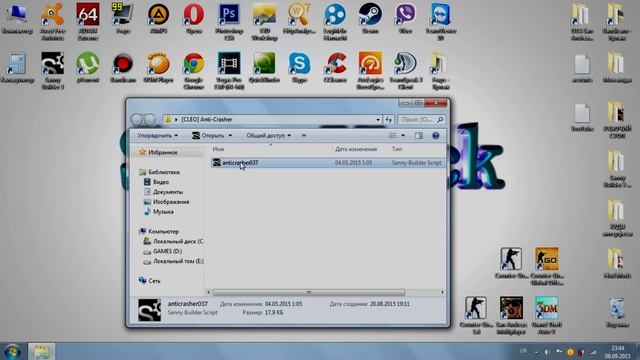
Task: Open the Документы library in the sidebar
Action: pyautogui.click(x=168, y=192)
